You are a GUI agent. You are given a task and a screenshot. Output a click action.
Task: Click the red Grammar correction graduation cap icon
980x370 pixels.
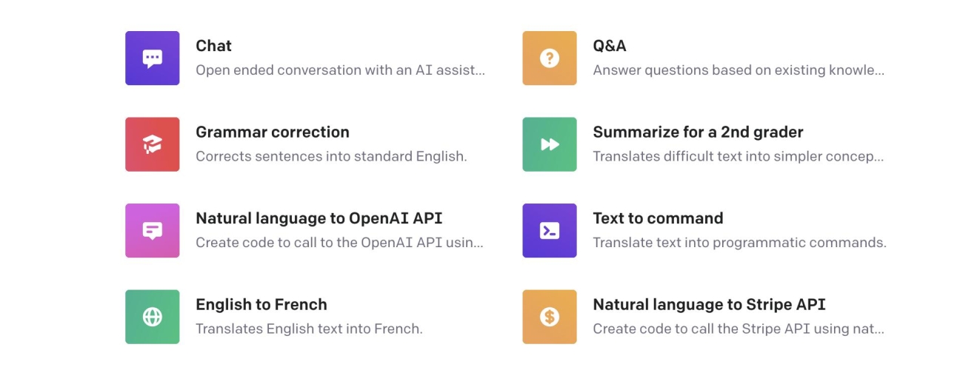[153, 144]
